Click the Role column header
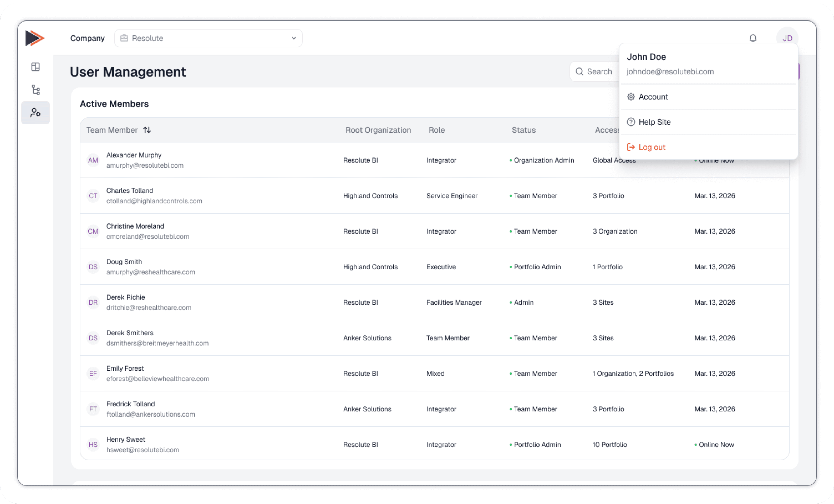The image size is (834, 504). click(437, 130)
